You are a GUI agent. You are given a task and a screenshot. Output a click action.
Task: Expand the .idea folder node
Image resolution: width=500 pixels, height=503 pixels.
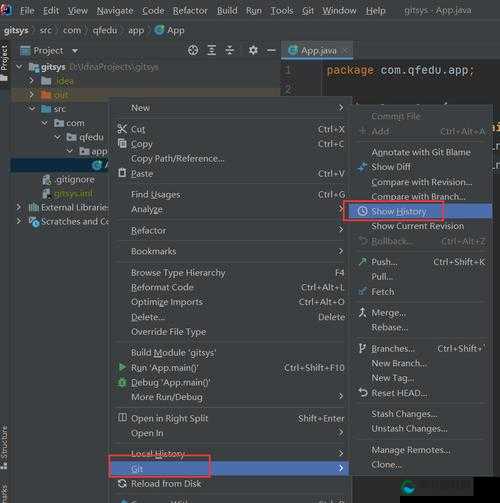[x=32, y=81]
